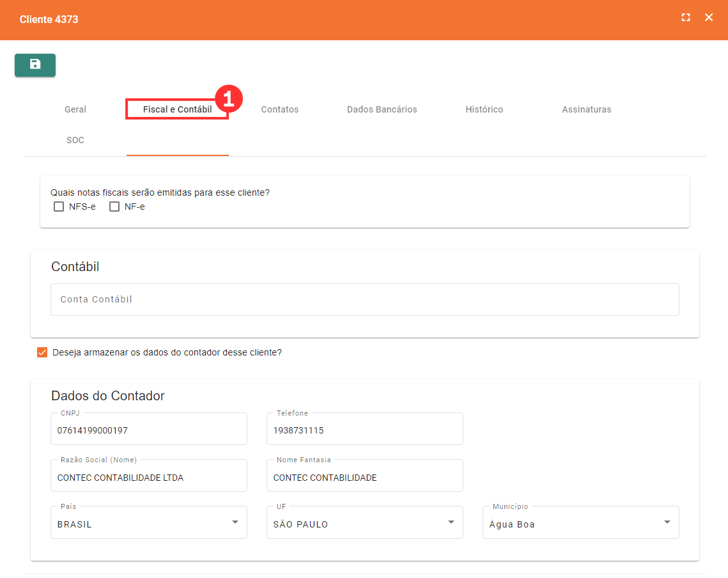Image resolution: width=728 pixels, height=578 pixels.
Task: Expand the dialog to fullscreen
Action: (x=686, y=18)
